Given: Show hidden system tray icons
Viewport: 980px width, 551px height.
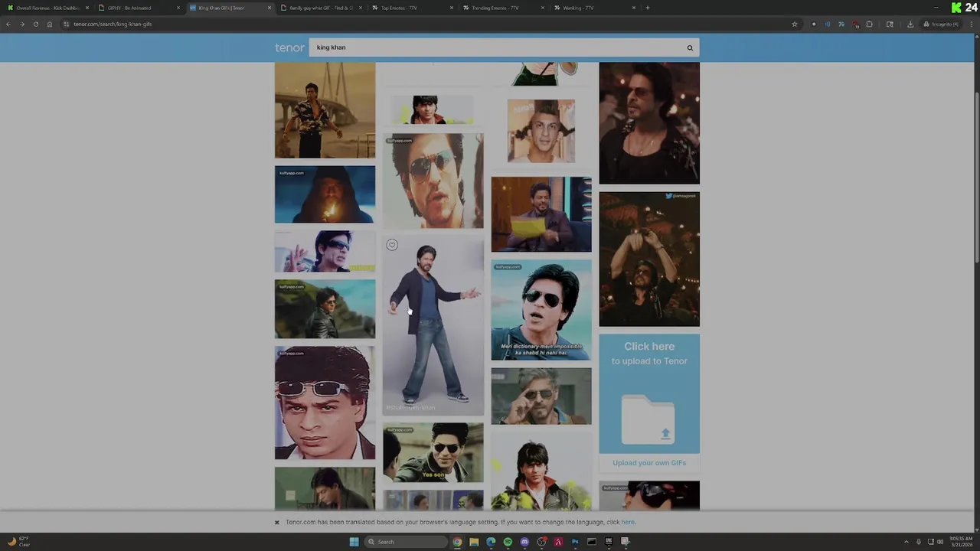Looking at the screenshot, I should (x=906, y=542).
